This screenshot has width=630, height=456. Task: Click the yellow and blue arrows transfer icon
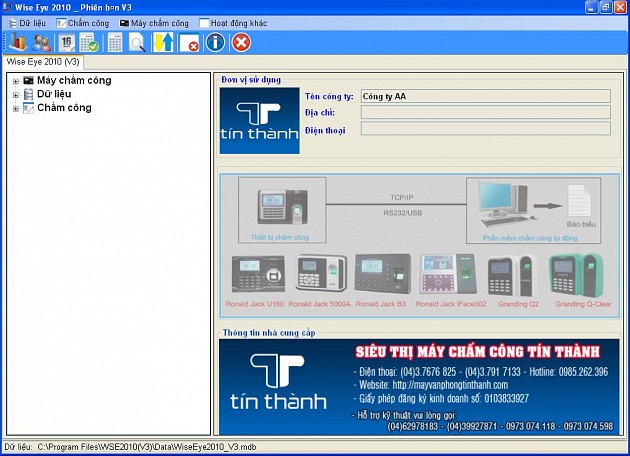(x=164, y=43)
